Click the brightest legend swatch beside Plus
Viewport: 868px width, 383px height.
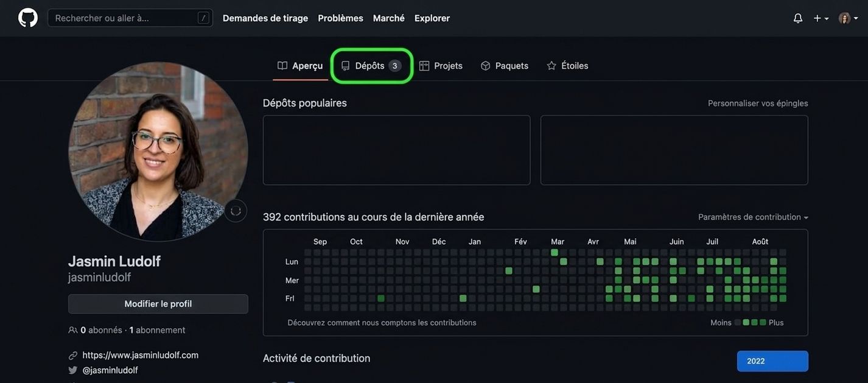tap(763, 323)
